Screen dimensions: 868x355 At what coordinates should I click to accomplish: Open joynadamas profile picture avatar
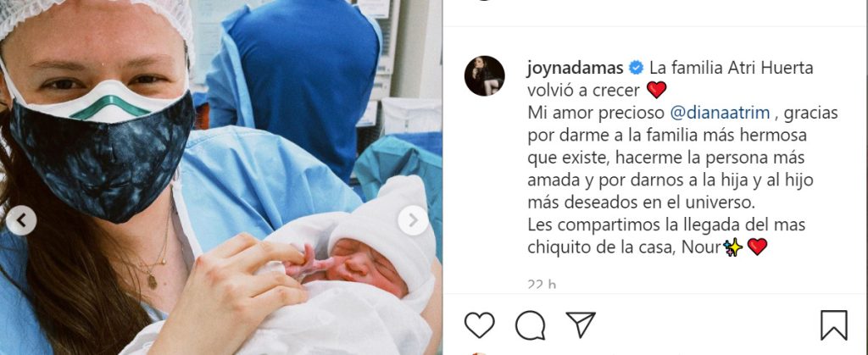pos(484,75)
